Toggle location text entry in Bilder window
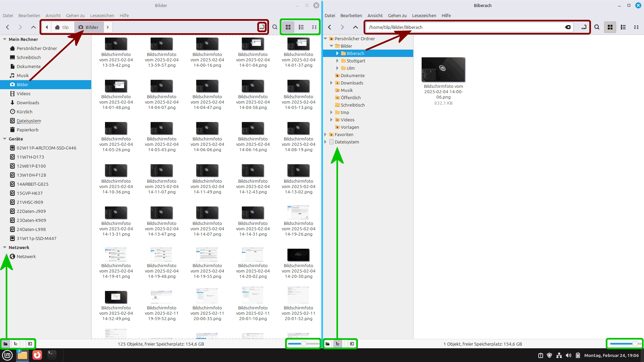 (262, 27)
